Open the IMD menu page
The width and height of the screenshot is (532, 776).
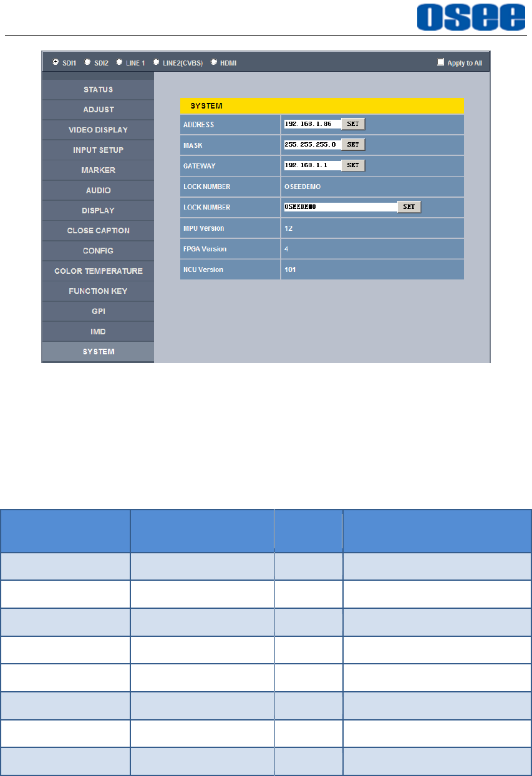point(98,331)
